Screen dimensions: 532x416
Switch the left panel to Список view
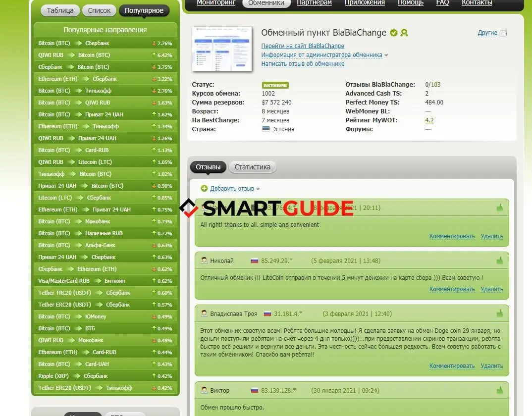coord(100,10)
